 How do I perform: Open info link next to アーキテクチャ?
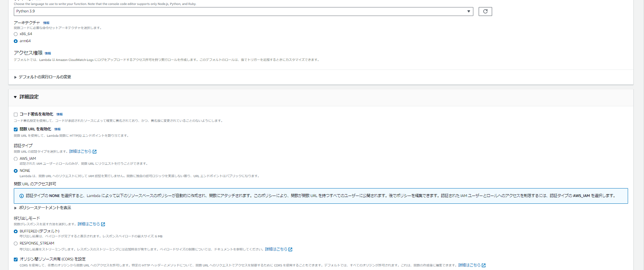tap(46, 23)
